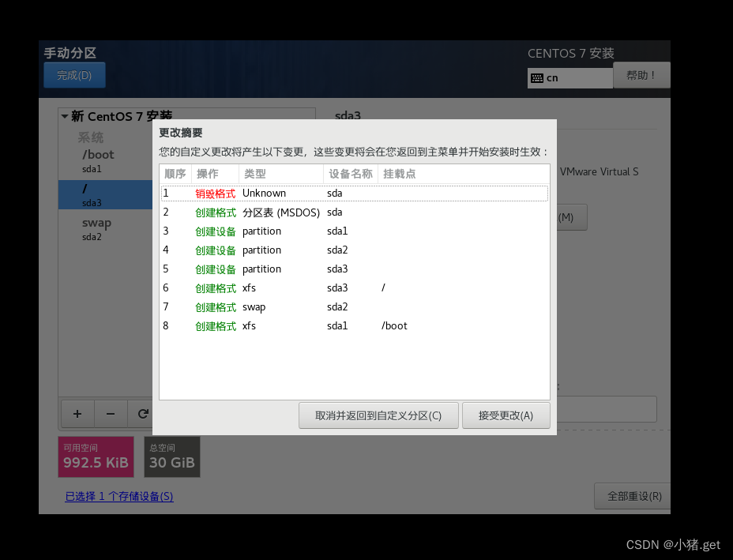The height and width of the screenshot is (560, 733).
Task: Select the swap sda2 partition entry
Action: (106, 229)
